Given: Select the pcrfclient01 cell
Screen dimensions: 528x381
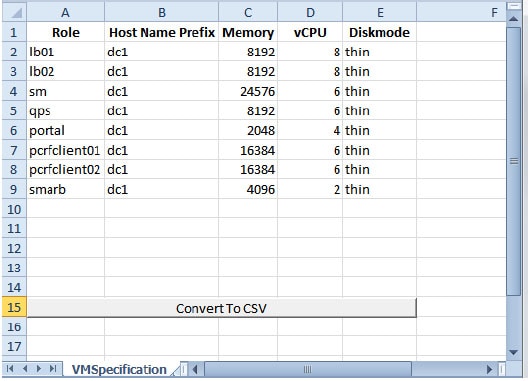Looking at the screenshot, I should (x=66, y=150).
